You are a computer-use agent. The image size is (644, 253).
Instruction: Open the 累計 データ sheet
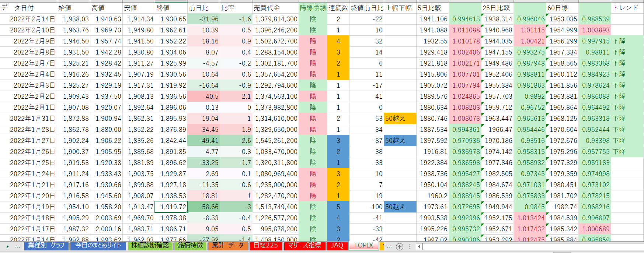coord(228,245)
